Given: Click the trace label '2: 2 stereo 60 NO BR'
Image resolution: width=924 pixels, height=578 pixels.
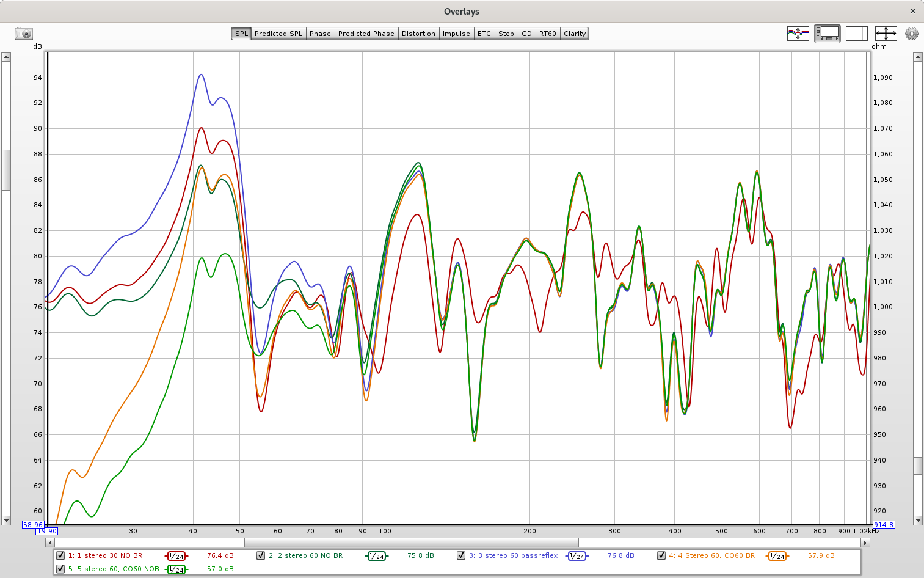Looking at the screenshot, I should 305,556.
